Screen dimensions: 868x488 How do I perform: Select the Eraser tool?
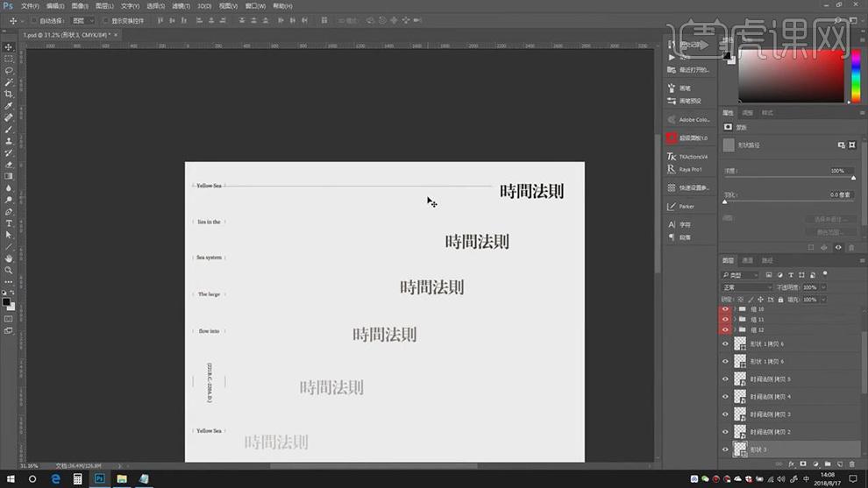pyautogui.click(x=8, y=165)
